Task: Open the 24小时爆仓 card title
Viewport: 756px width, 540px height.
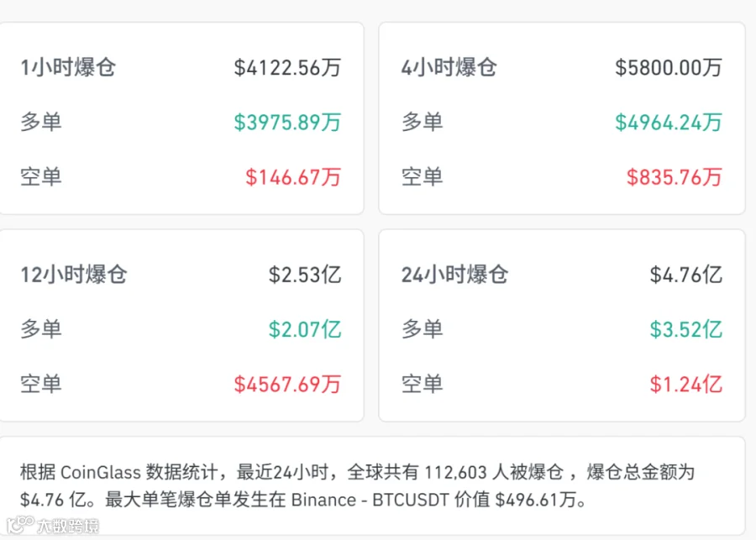Action: click(455, 275)
